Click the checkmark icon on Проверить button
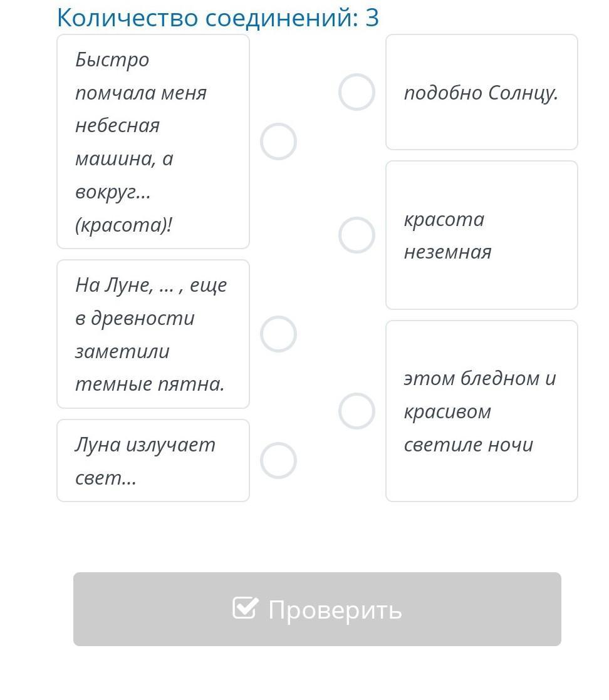609x700 pixels. pos(246,607)
